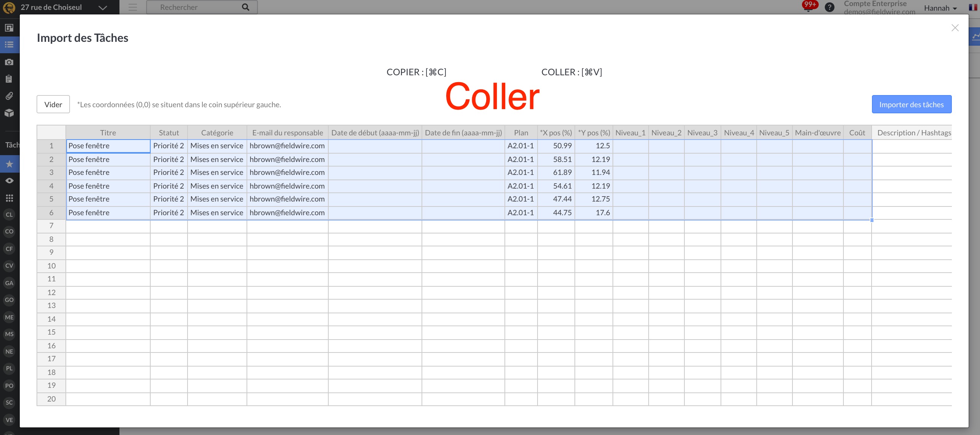
Task: Select the Date de fin column header
Action: pyautogui.click(x=463, y=133)
